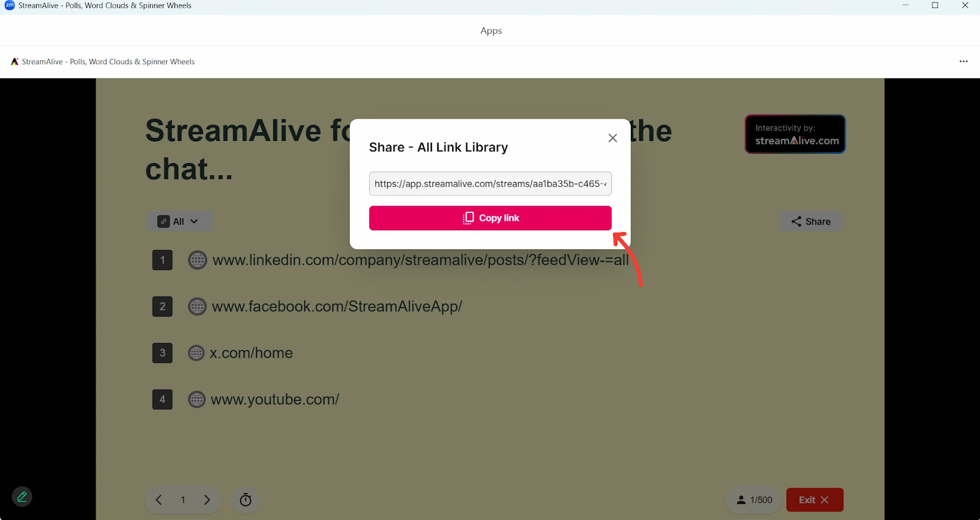Screen dimensions: 980x520
Task: Click the green pencil edit icon
Action: pyautogui.click(x=22, y=497)
